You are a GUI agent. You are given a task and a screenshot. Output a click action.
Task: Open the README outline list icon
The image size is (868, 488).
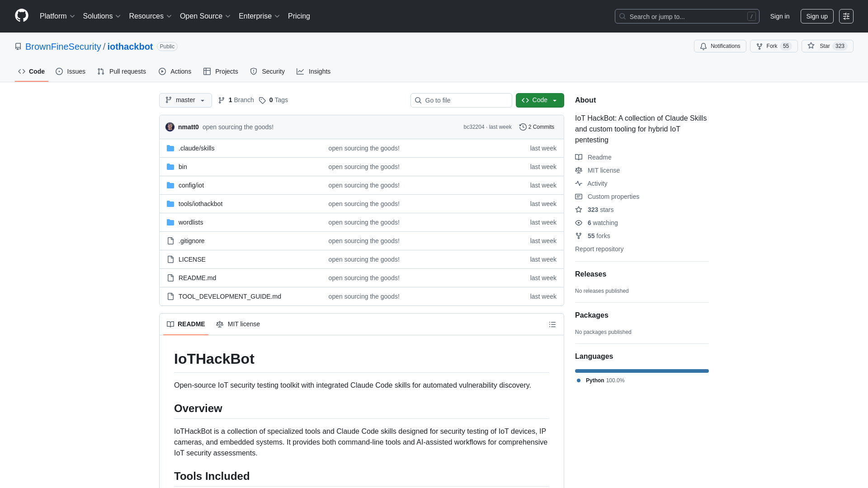tap(552, 324)
